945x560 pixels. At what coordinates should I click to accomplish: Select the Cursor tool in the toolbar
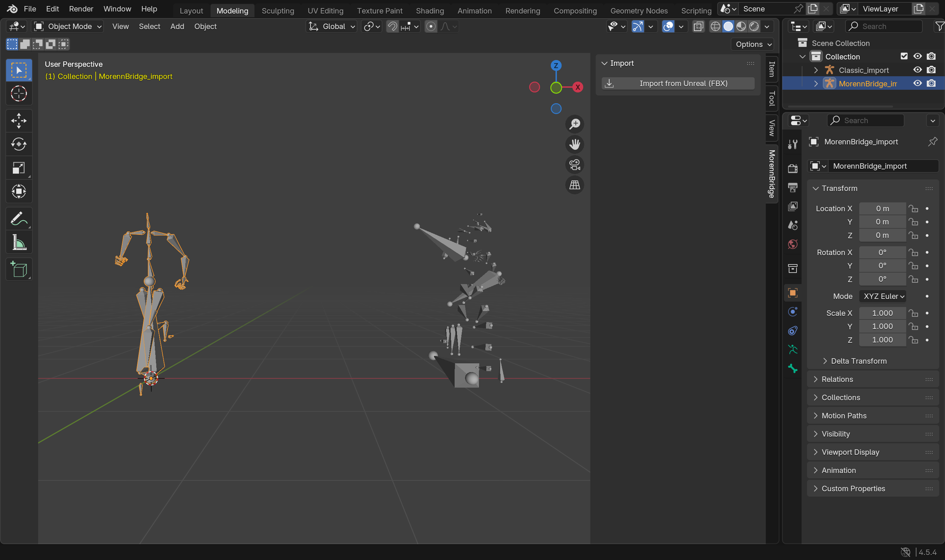click(19, 93)
